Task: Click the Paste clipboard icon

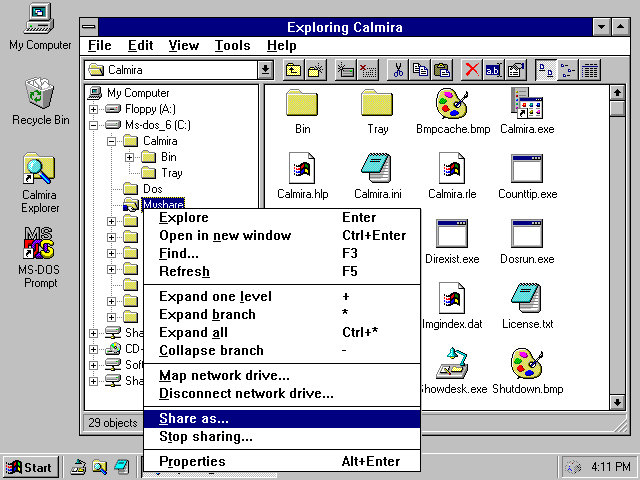Action: tap(442, 70)
